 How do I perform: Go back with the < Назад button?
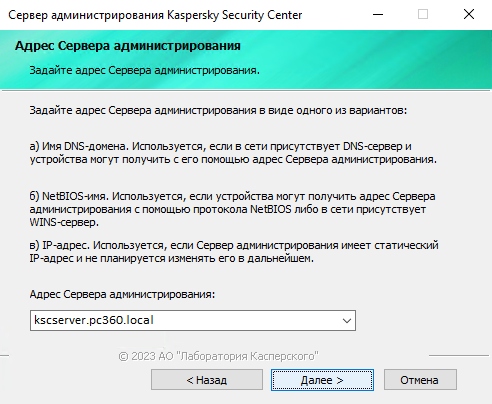coord(207,380)
